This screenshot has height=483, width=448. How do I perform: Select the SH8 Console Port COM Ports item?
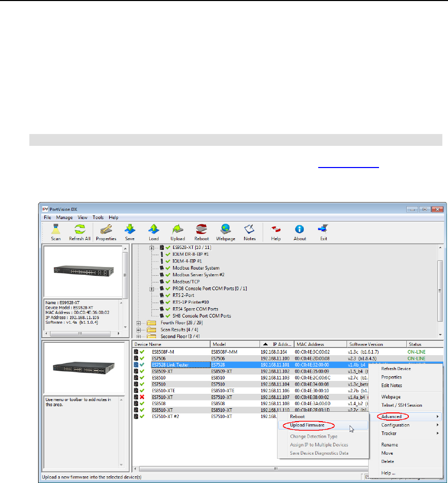click(201, 316)
